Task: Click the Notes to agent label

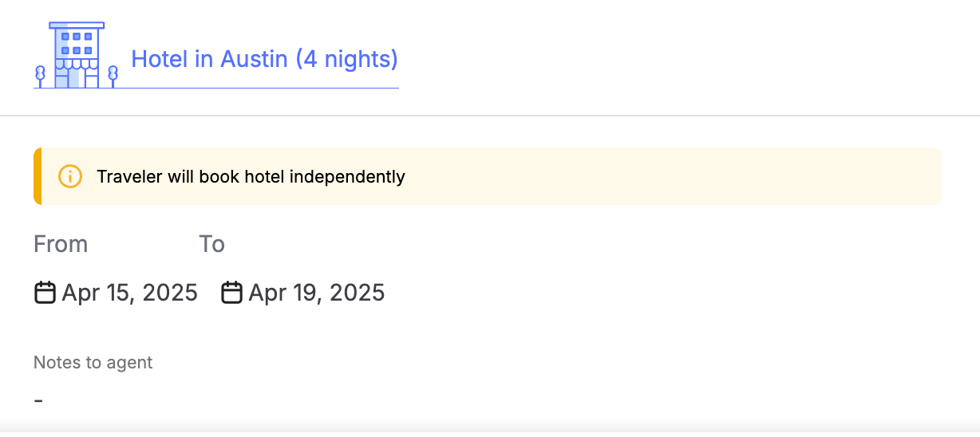Action: [x=93, y=363]
